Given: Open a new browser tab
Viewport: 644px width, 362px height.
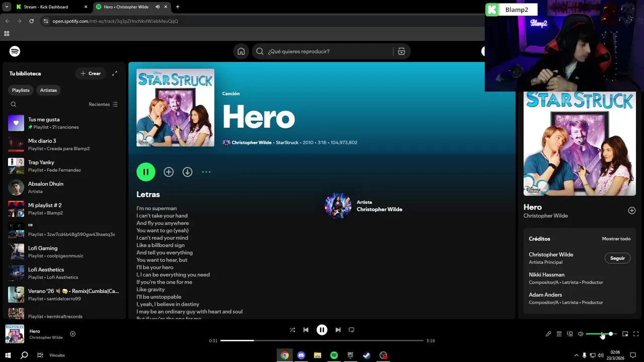Looking at the screenshot, I should click(178, 7).
